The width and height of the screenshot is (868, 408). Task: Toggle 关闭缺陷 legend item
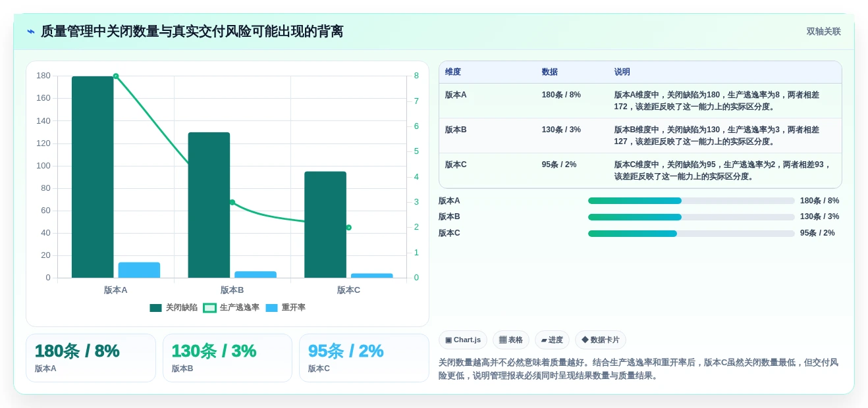coord(173,307)
